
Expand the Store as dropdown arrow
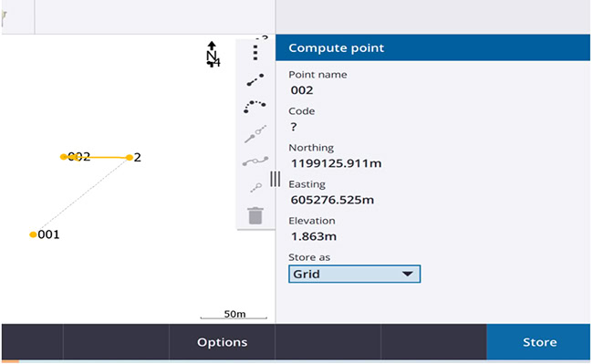407,274
